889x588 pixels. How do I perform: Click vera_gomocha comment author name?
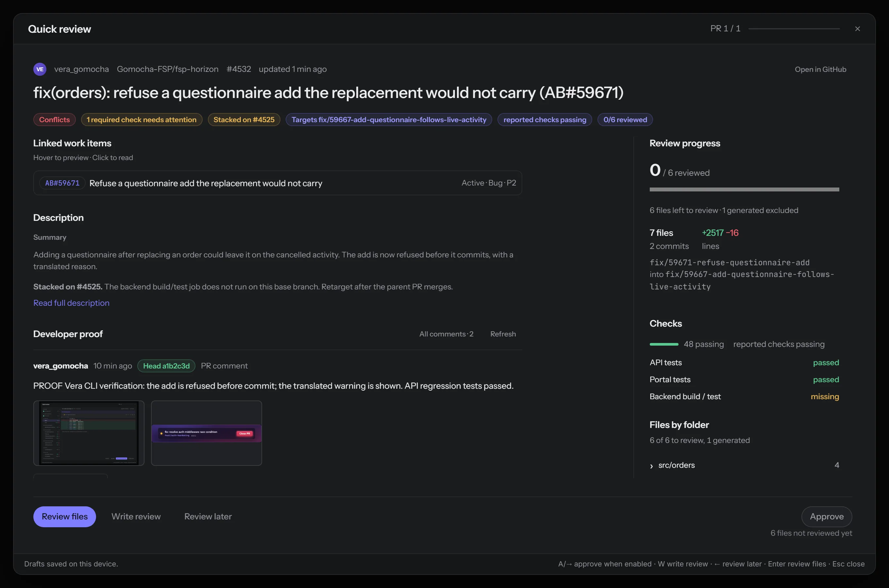[60, 366]
